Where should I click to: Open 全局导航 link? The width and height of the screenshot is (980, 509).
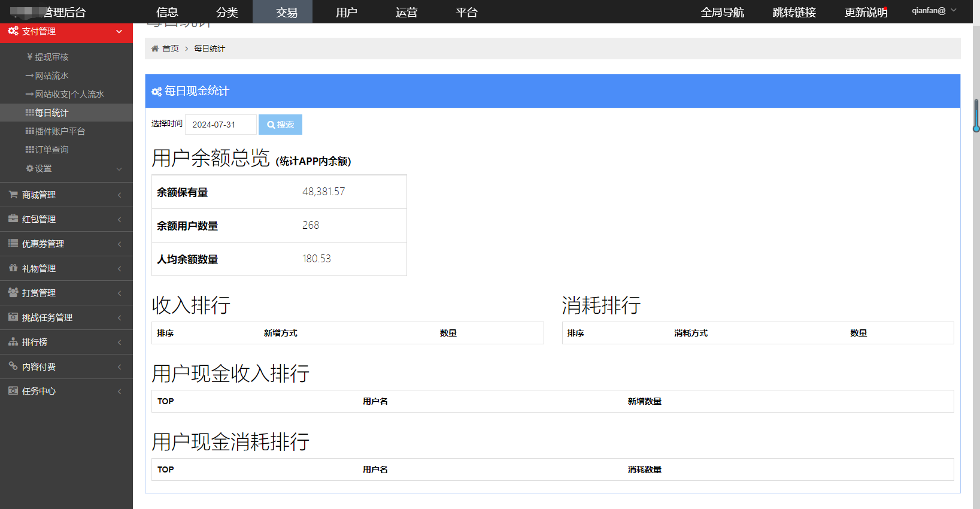pos(723,12)
